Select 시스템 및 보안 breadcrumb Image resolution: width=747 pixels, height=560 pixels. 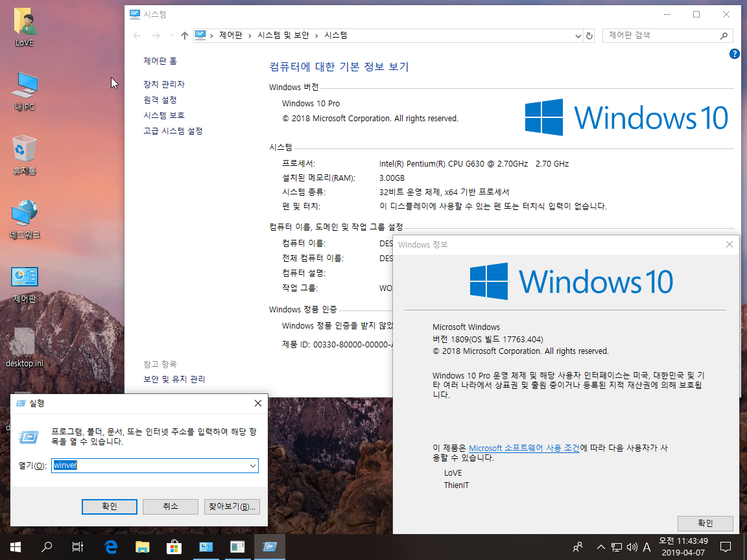[x=283, y=35]
